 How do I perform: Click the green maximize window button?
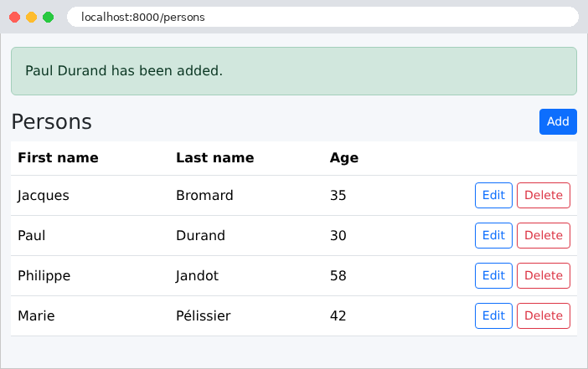click(48, 18)
